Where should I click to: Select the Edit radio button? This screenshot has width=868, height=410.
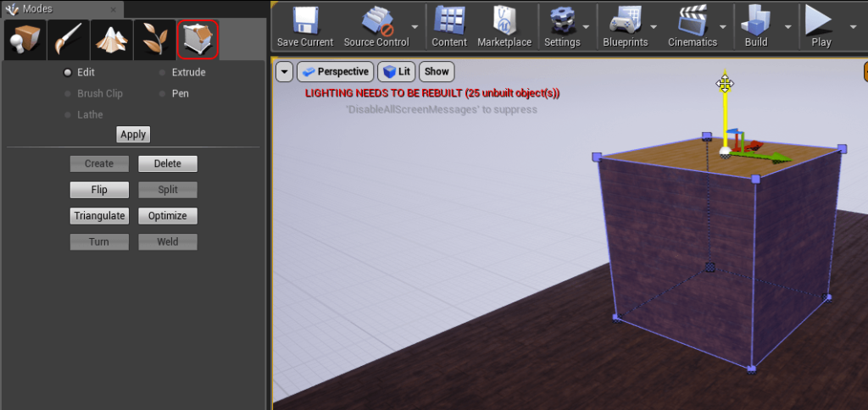(68, 73)
